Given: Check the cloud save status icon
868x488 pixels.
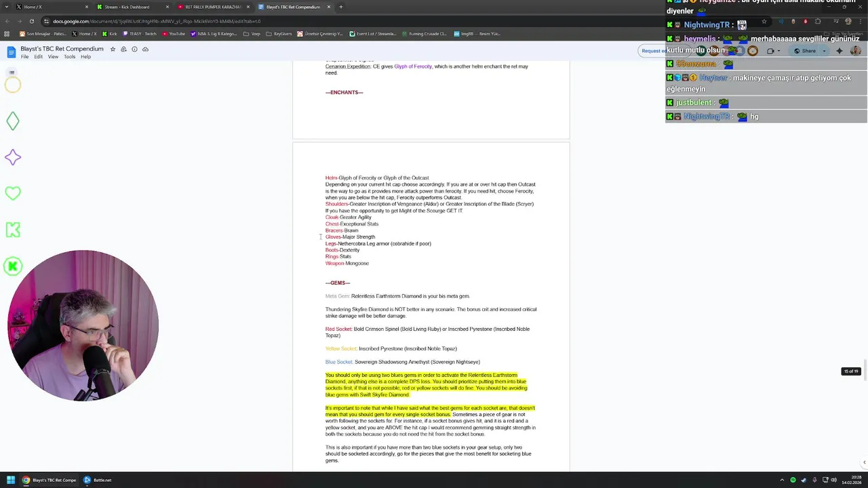Looking at the screenshot, I should [145, 49].
